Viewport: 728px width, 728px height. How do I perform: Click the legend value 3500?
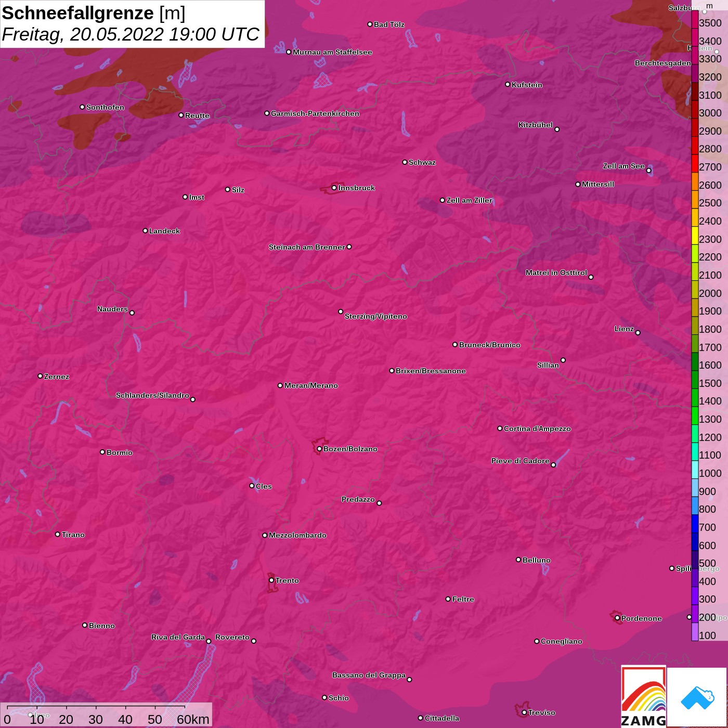[710, 23]
